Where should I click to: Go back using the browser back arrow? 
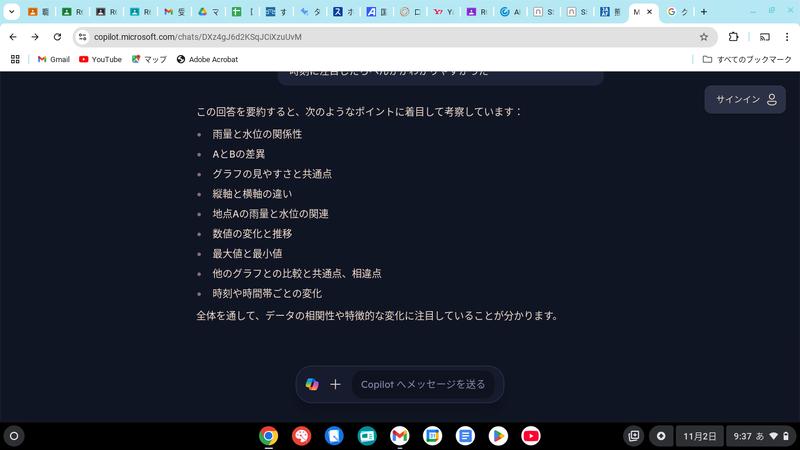pyautogui.click(x=13, y=37)
